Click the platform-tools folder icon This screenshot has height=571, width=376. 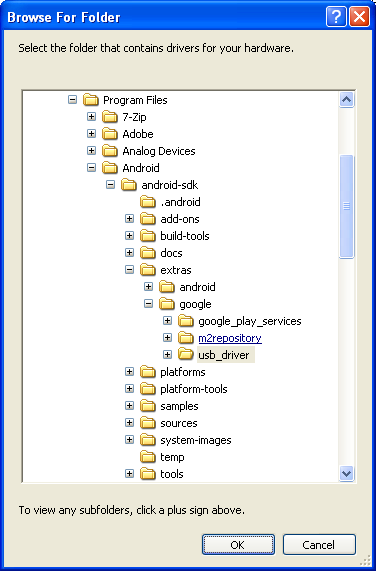(148, 389)
